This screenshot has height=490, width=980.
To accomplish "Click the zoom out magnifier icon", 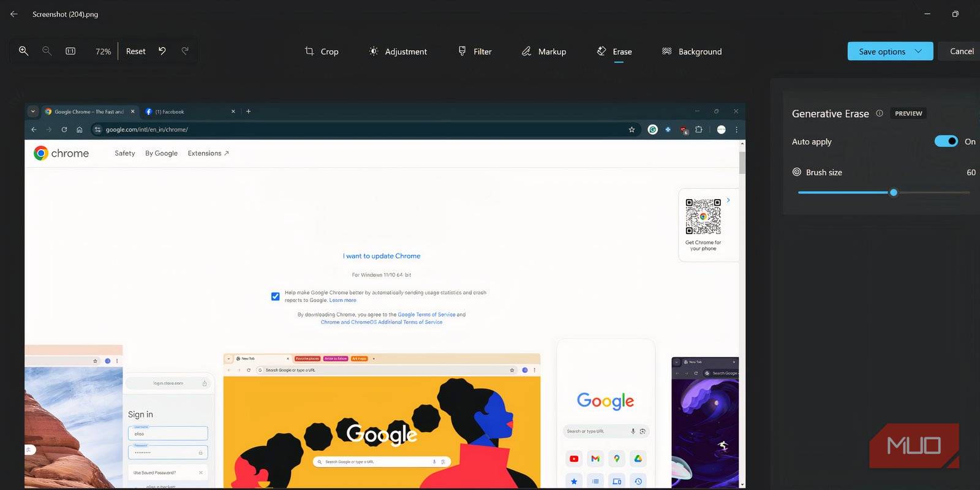I will pos(47,51).
